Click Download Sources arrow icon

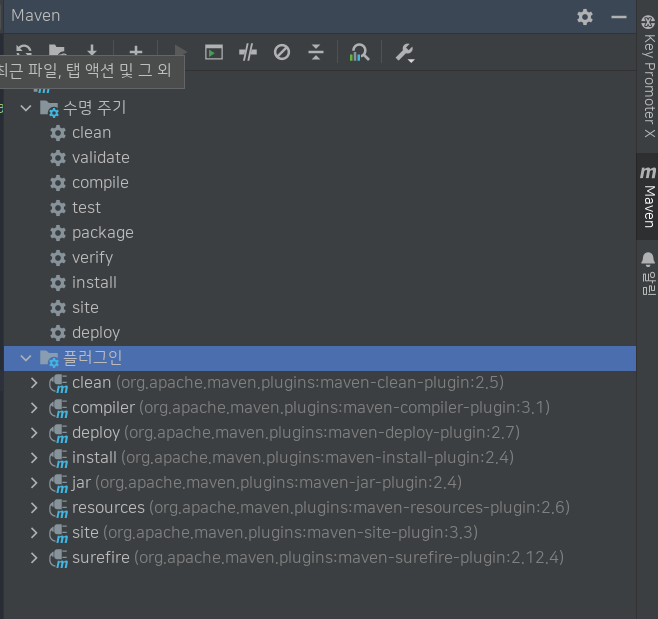click(x=92, y=50)
